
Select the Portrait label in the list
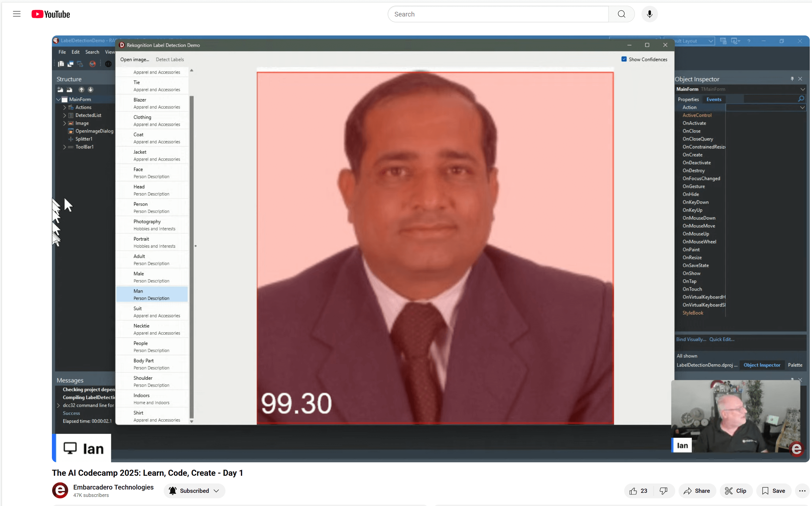(152, 242)
